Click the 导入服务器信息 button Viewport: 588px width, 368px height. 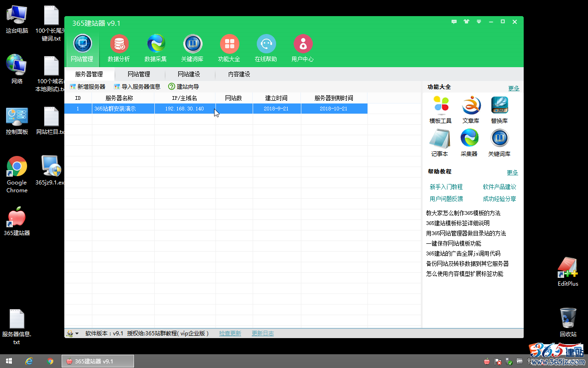tap(137, 86)
